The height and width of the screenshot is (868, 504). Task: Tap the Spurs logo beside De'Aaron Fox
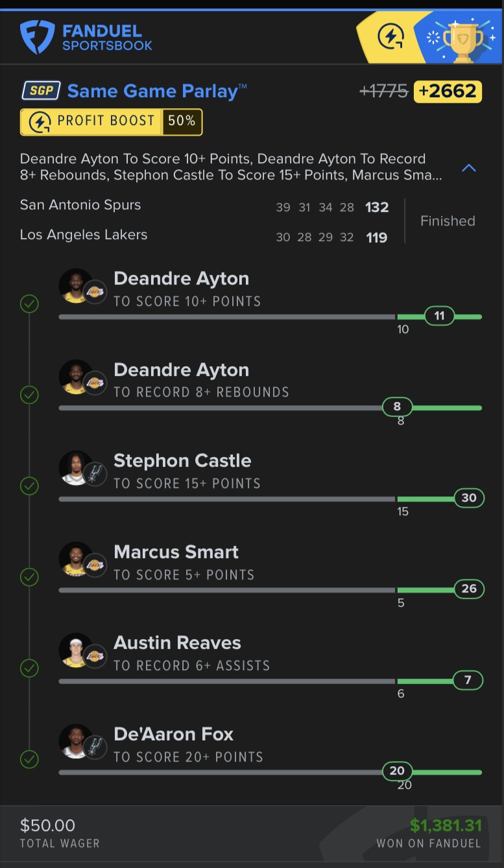tap(95, 747)
